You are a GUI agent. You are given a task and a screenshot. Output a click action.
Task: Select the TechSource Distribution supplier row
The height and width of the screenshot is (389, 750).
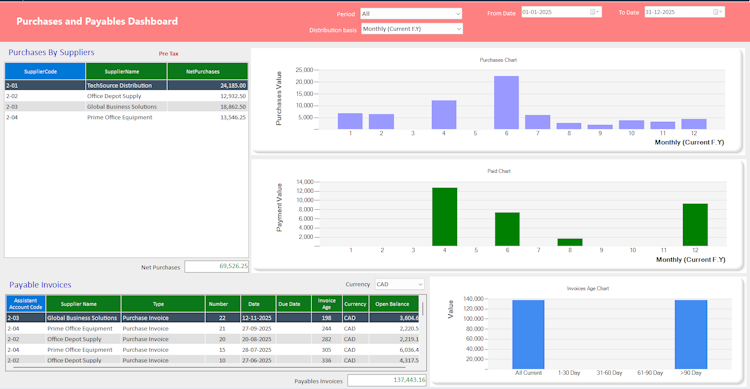[126, 86]
